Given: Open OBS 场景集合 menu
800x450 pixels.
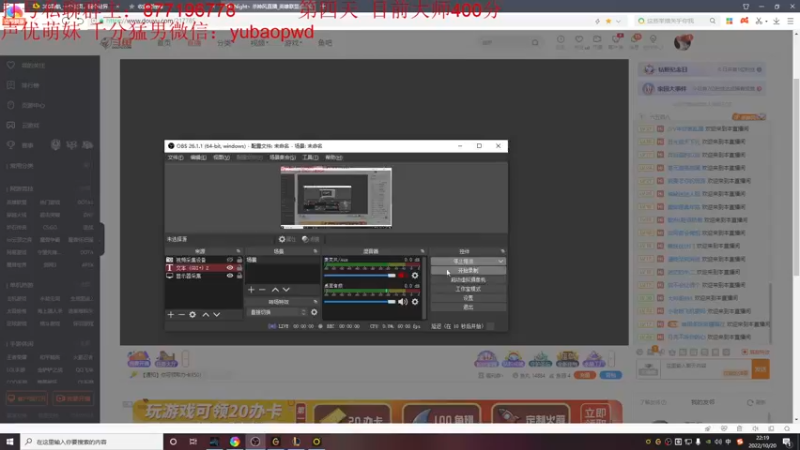Looking at the screenshot, I should pyautogui.click(x=282, y=158).
